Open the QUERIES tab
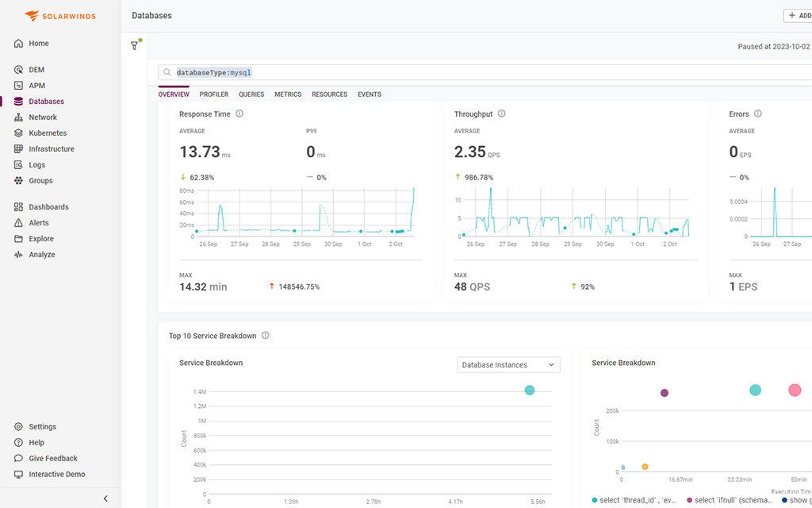 coord(251,94)
